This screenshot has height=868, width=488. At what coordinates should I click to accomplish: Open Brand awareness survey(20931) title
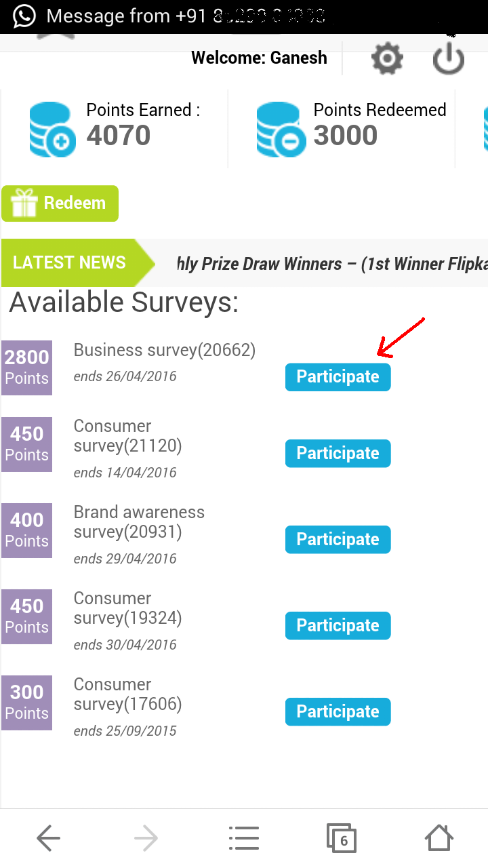coord(139,522)
